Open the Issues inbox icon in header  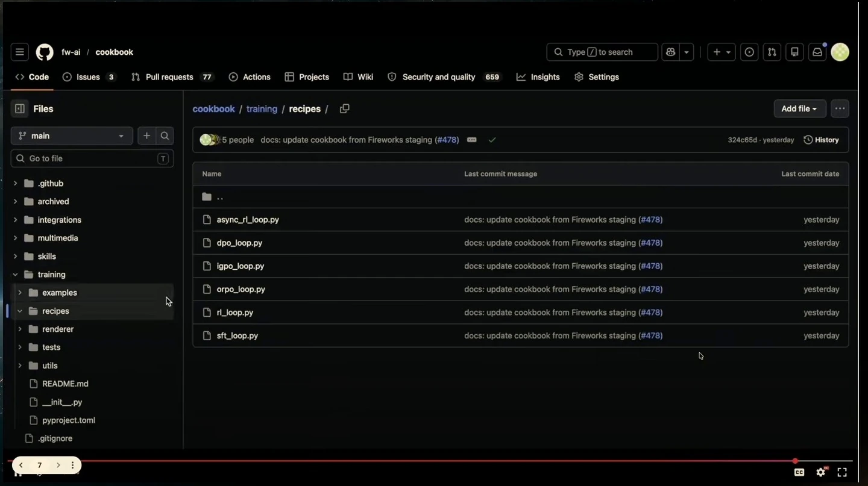749,52
